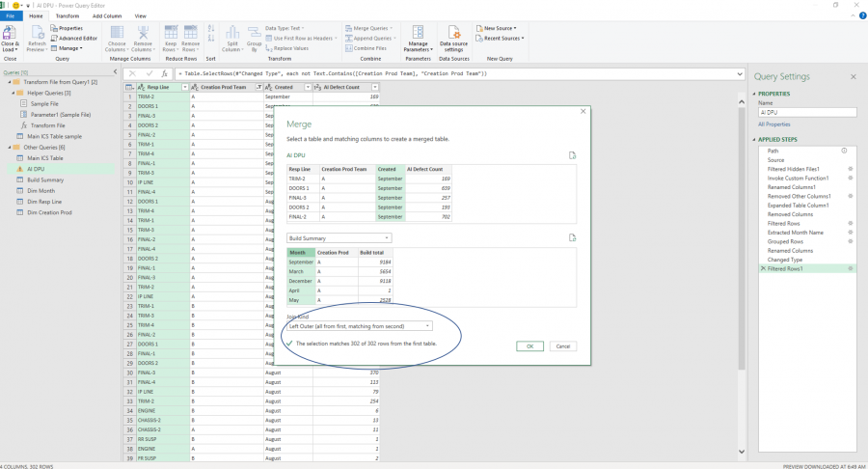Click the Close & Load icon

(10, 33)
